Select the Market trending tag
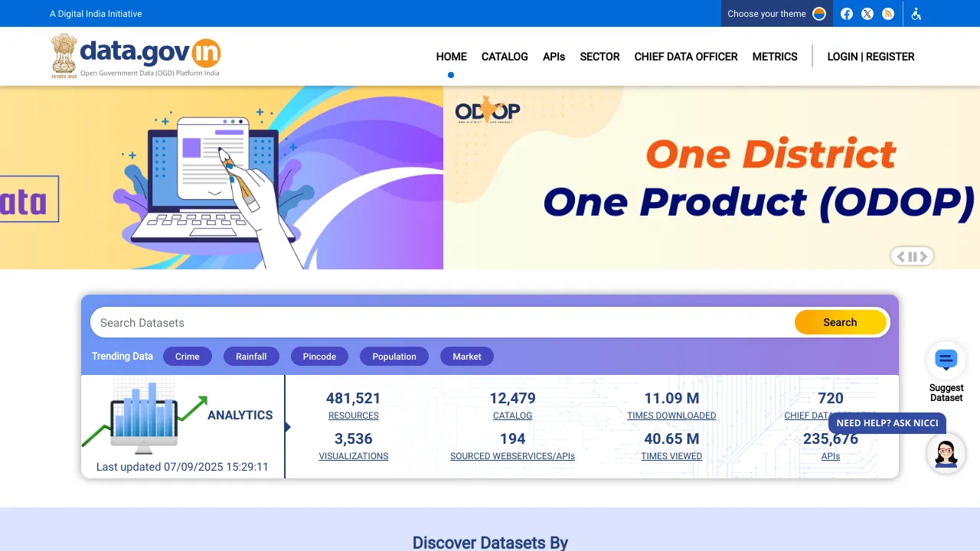This screenshot has width=980, height=551. (x=467, y=357)
